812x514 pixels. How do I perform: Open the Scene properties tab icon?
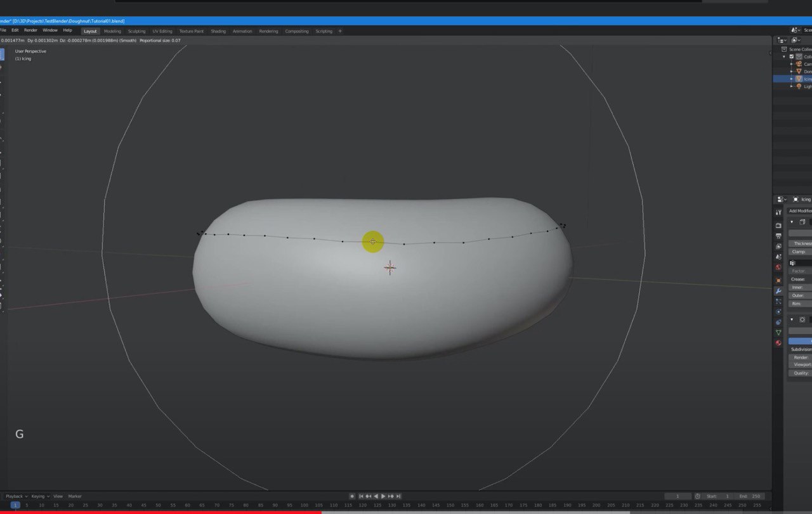point(778,257)
